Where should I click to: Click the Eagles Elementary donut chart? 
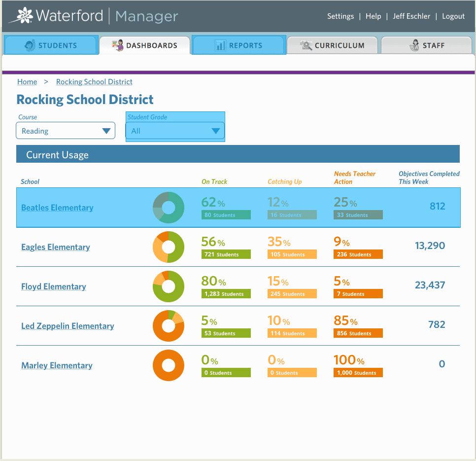[169, 247]
